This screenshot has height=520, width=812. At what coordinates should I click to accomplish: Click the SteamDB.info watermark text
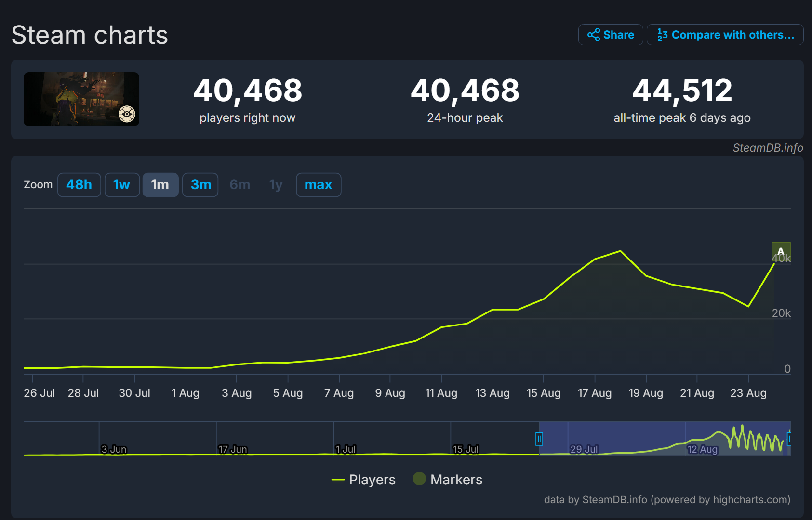point(768,148)
